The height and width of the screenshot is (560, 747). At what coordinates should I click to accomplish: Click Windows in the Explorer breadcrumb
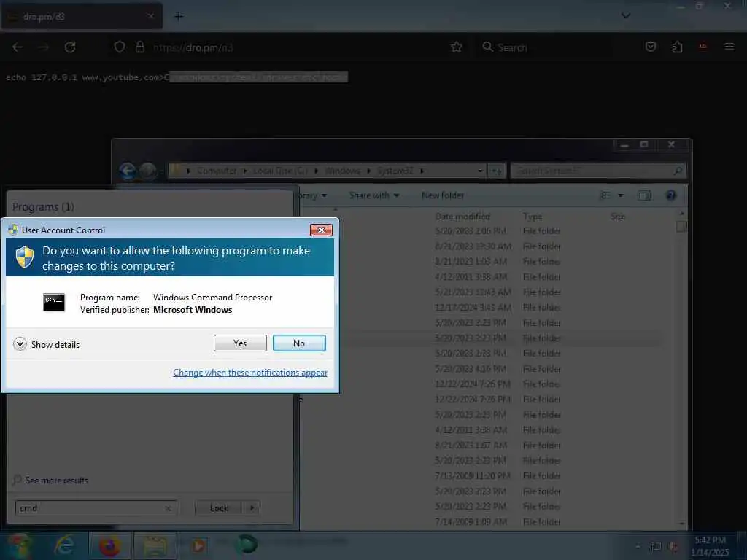click(343, 171)
